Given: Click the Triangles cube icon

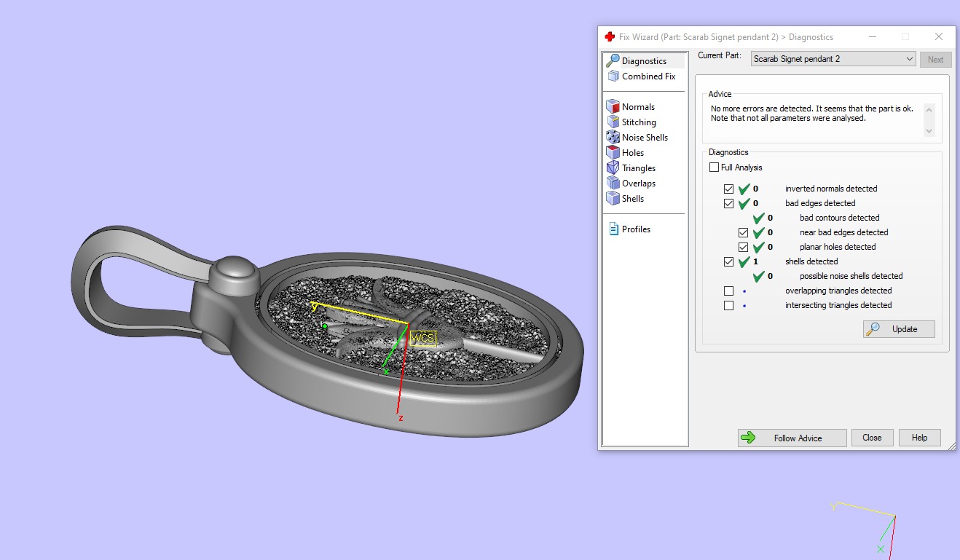Looking at the screenshot, I should click(x=613, y=168).
